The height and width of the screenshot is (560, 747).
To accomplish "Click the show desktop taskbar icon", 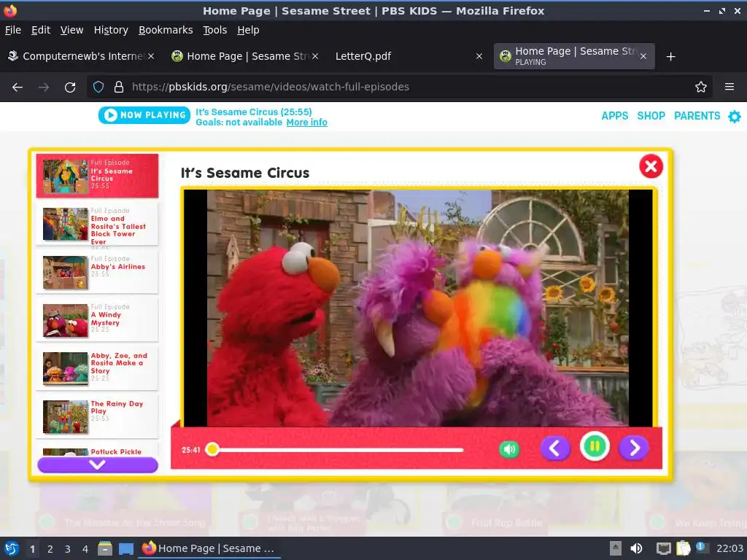I will [126, 549].
